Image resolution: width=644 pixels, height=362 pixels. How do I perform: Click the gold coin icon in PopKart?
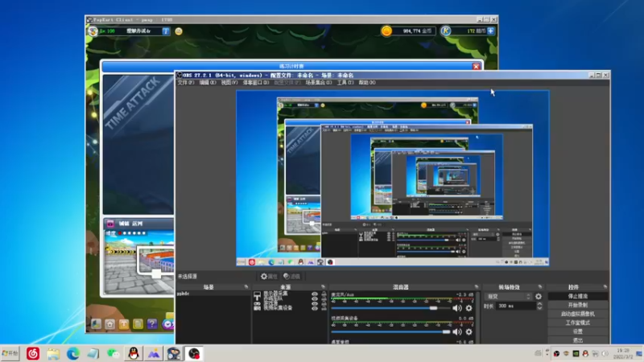pos(386,31)
